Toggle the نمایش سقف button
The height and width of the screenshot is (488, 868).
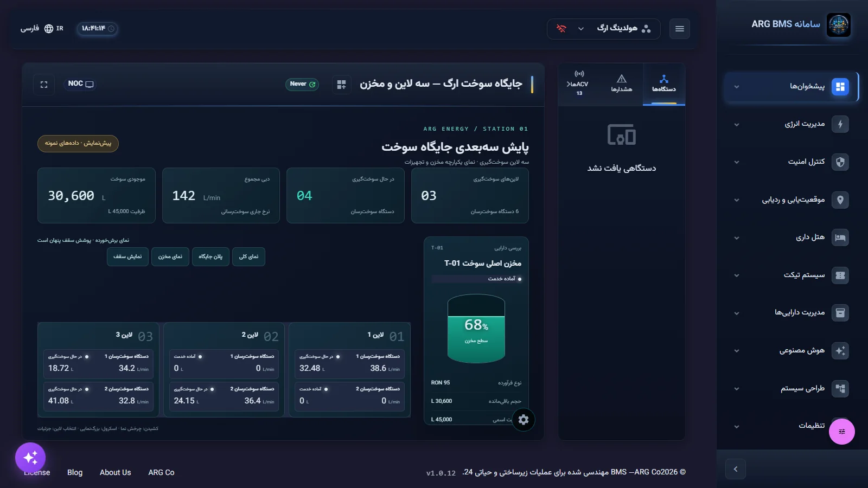[x=127, y=257]
